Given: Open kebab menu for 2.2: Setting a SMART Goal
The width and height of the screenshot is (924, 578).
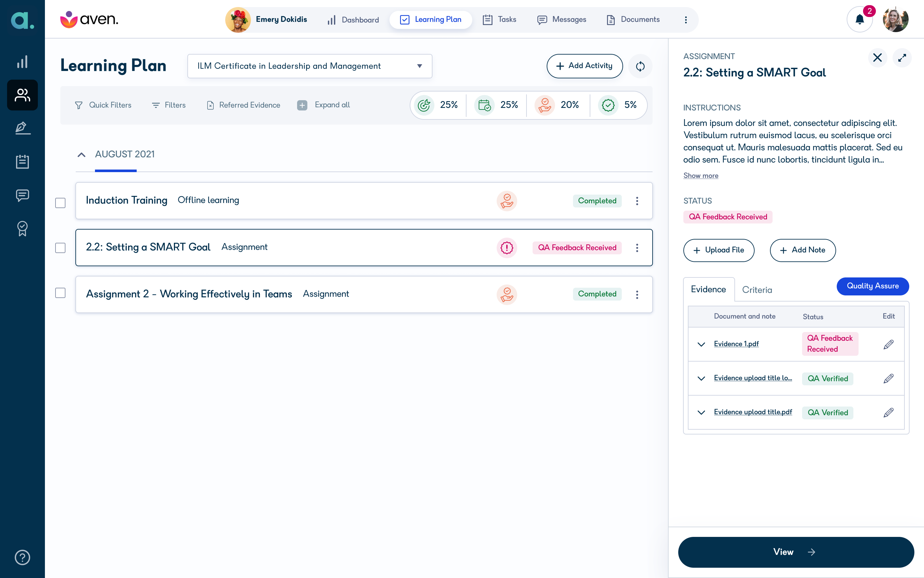Looking at the screenshot, I should pos(637,248).
